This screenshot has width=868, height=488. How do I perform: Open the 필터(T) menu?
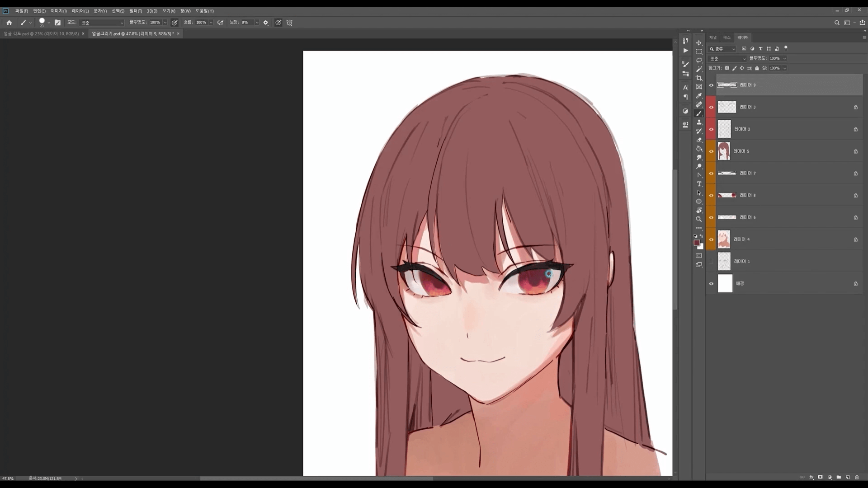(x=135, y=11)
